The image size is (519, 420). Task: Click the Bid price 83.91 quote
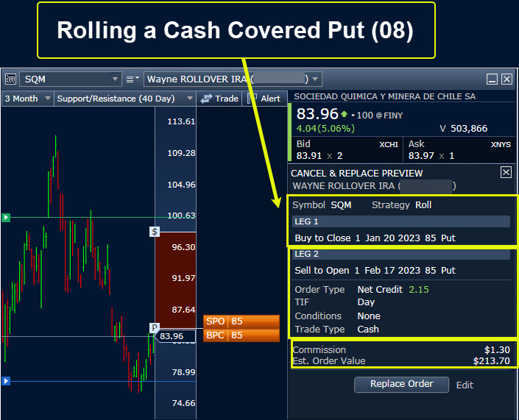pos(310,155)
